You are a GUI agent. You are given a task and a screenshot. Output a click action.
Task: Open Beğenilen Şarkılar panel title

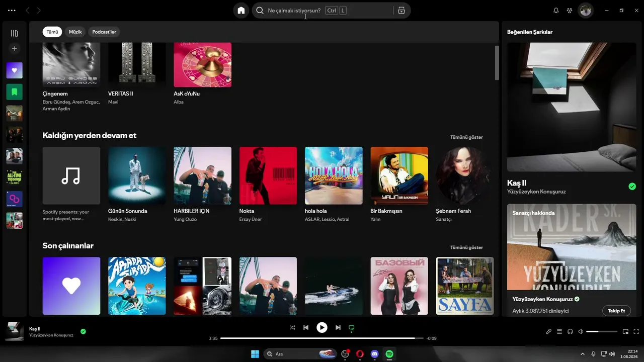[x=530, y=32]
